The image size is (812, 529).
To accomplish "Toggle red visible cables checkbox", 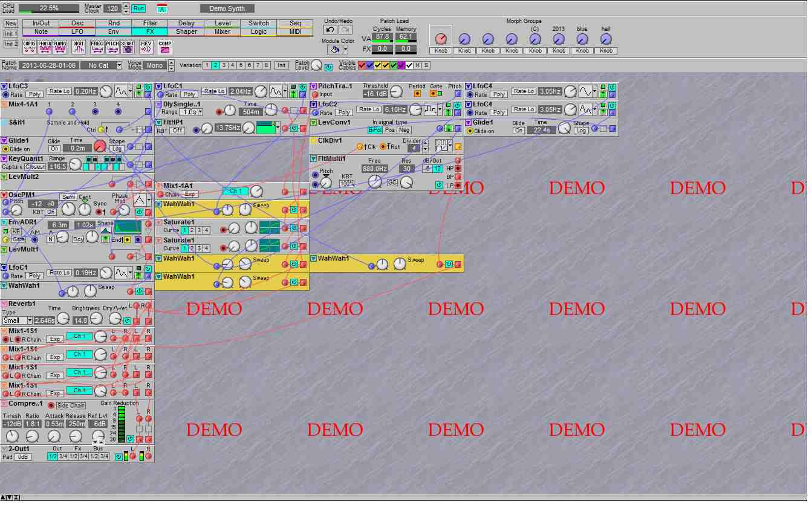I will click(x=362, y=65).
